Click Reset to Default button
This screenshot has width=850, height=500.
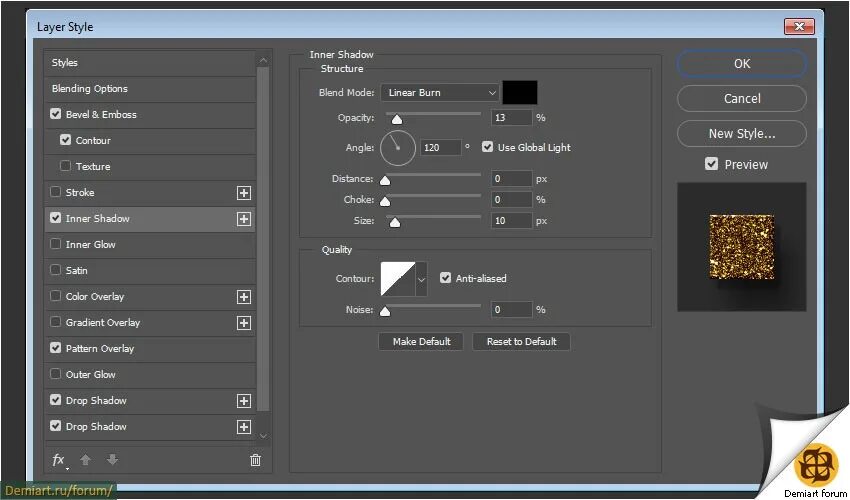[521, 342]
